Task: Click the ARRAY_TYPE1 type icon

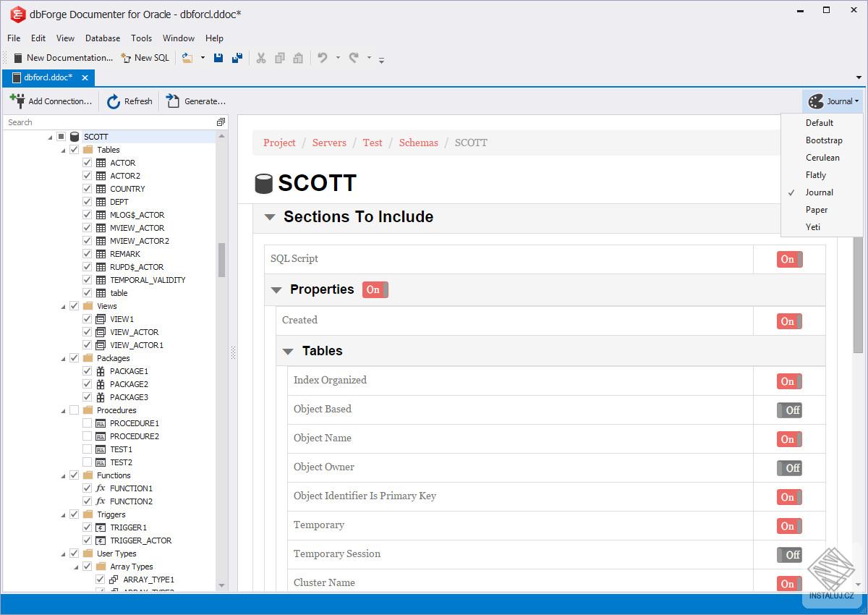Action: point(114,580)
